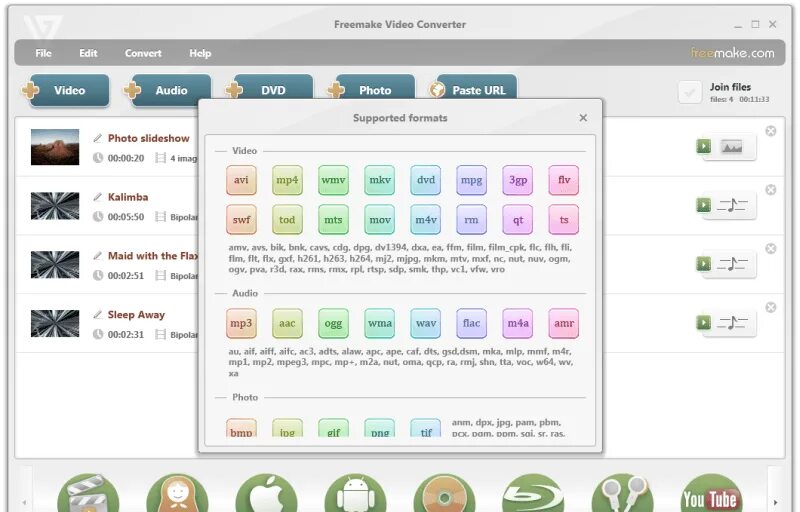Click the DVD add button
The width and height of the screenshot is (800, 512).
269,87
